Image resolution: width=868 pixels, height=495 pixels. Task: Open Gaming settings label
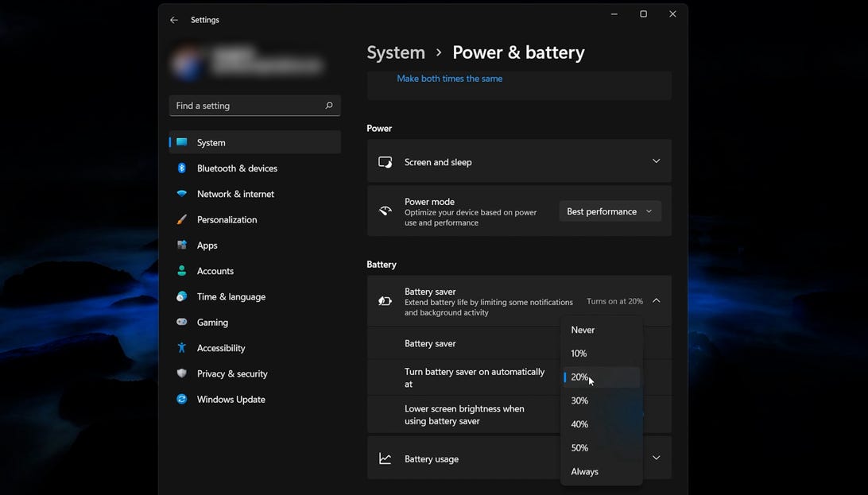(212, 323)
